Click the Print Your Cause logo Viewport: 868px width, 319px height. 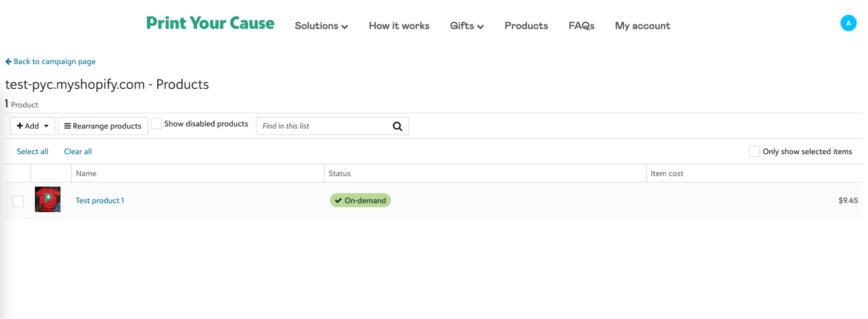pos(210,23)
